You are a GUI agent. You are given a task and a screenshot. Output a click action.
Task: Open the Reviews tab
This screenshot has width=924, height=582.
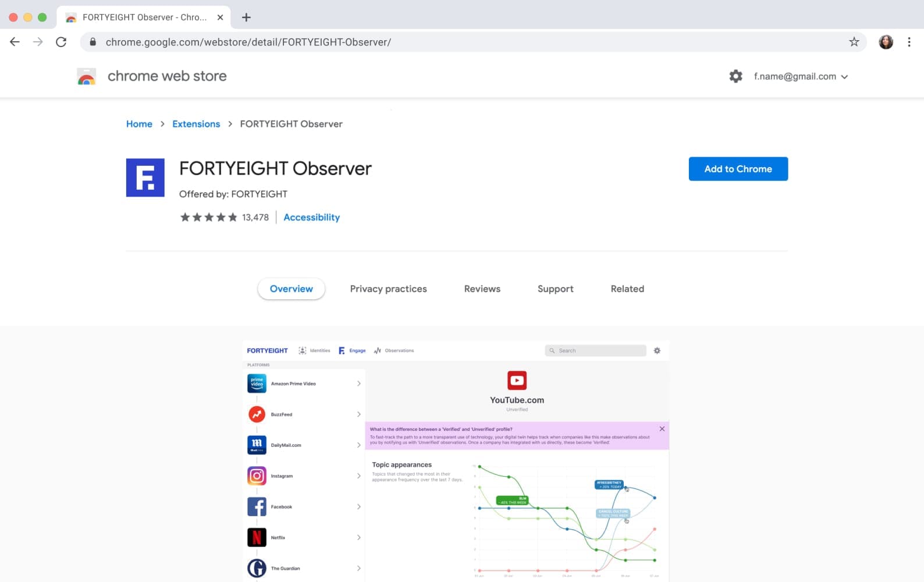pos(482,289)
